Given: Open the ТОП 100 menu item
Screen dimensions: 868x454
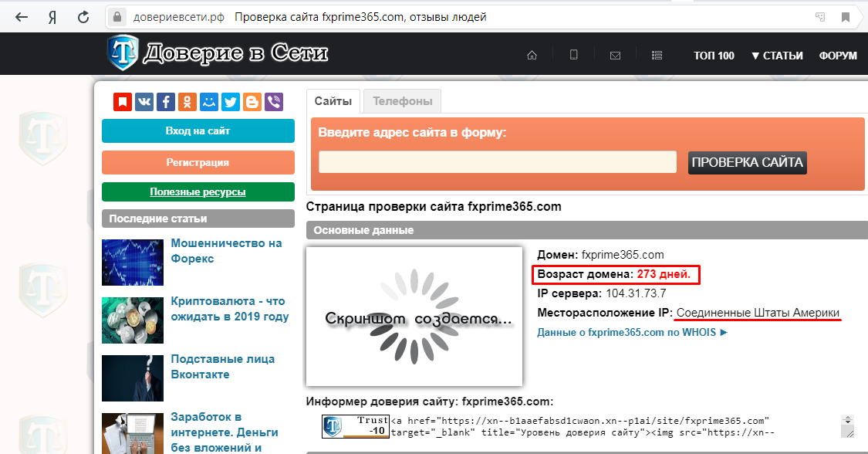Looking at the screenshot, I should 714,56.
